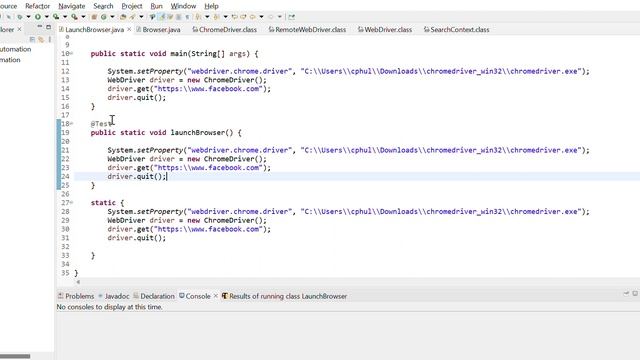Collapse the static block fold at line 27

pyautogui.click(x=71, y=202)
